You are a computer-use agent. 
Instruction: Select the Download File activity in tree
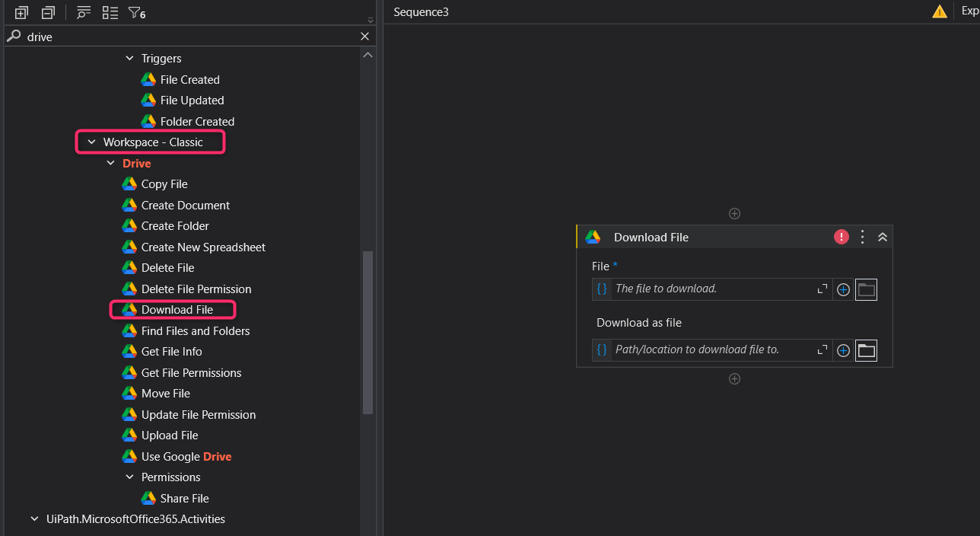point(177,310)
